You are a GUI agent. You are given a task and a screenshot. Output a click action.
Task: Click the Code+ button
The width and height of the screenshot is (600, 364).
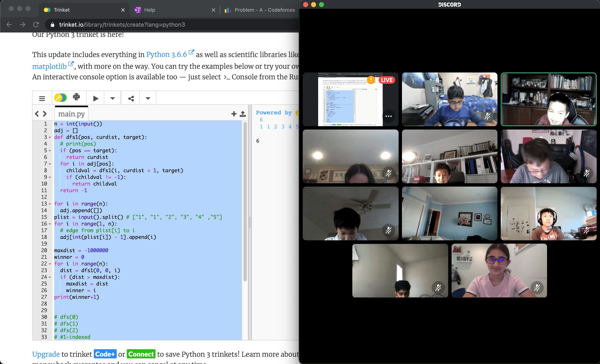pos(105,354)
